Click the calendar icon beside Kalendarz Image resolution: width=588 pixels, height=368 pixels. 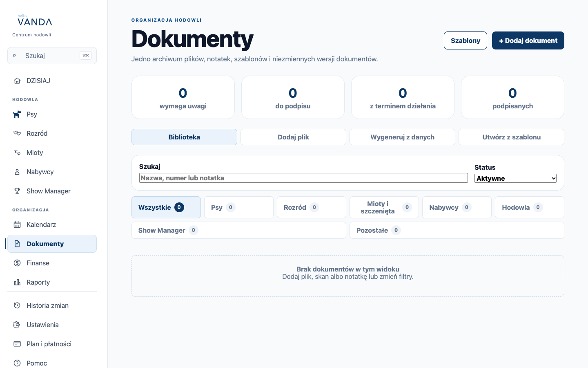[x=17, y=224]
